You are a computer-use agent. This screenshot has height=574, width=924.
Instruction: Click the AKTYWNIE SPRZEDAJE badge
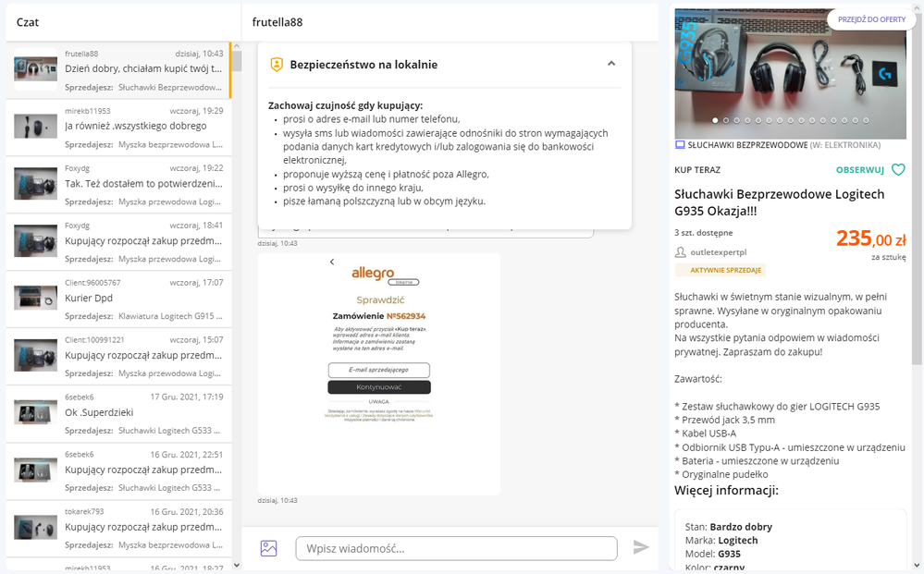pyautogui.click(x=721, y=270)
